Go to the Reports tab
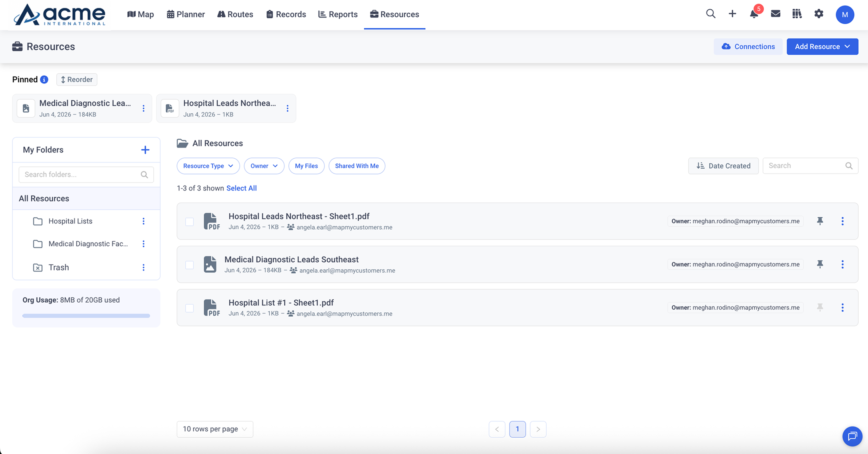This screenshot has height=454, width=868. click(338, 14)
